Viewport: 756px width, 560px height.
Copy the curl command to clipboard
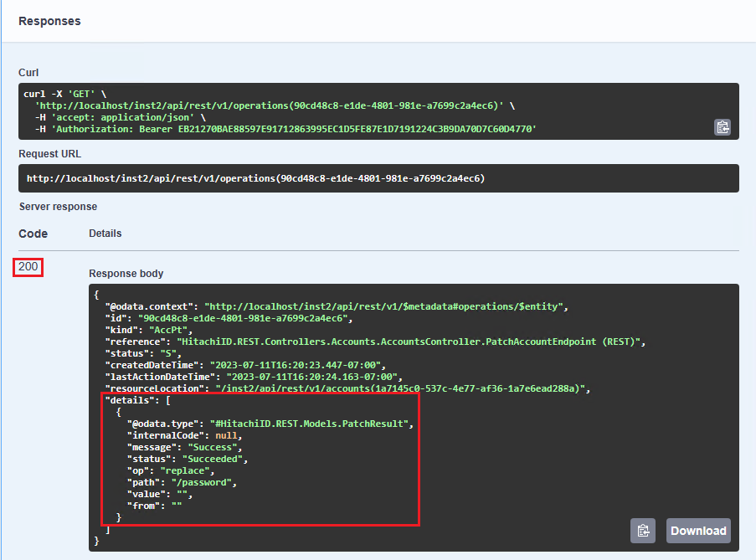(x=722, y=127)
